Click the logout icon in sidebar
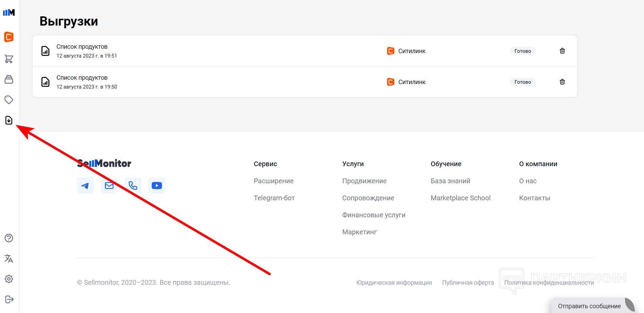The image size is (644, 313). coord(9,299)
